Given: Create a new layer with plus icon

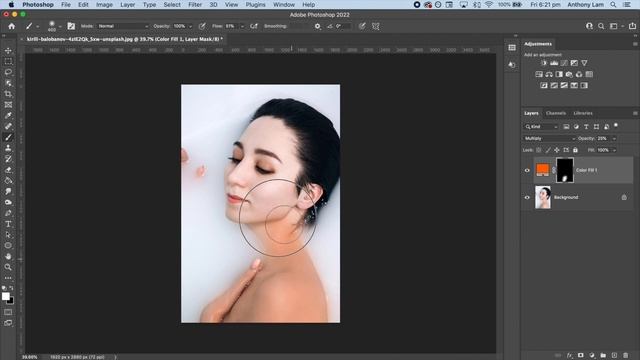Looking at the screenshot, I should 614,356.
